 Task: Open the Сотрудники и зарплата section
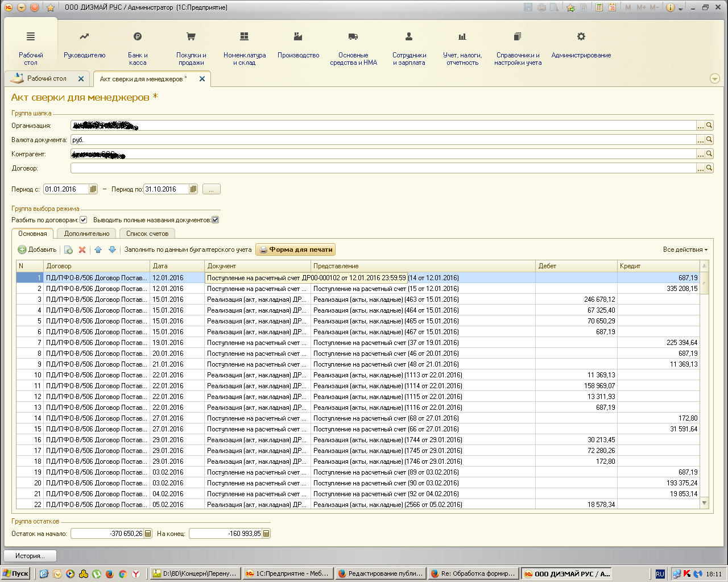pos(409,49)
